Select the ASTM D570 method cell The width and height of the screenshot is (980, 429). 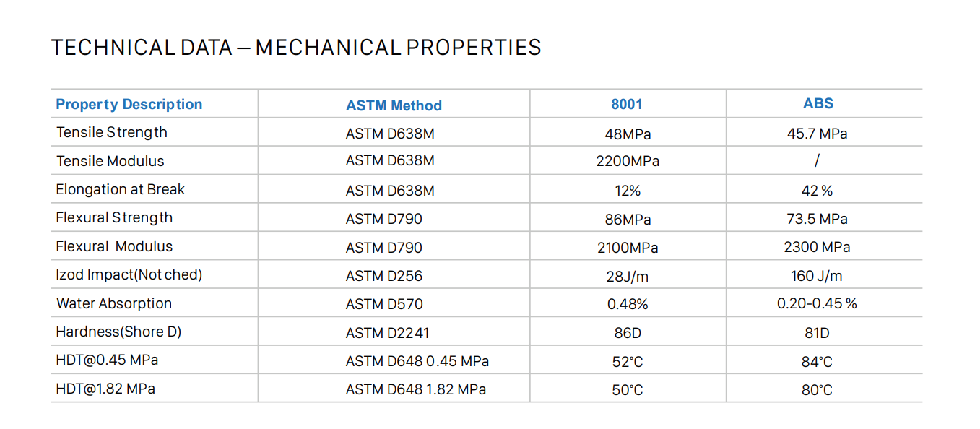tap(384, 304)
